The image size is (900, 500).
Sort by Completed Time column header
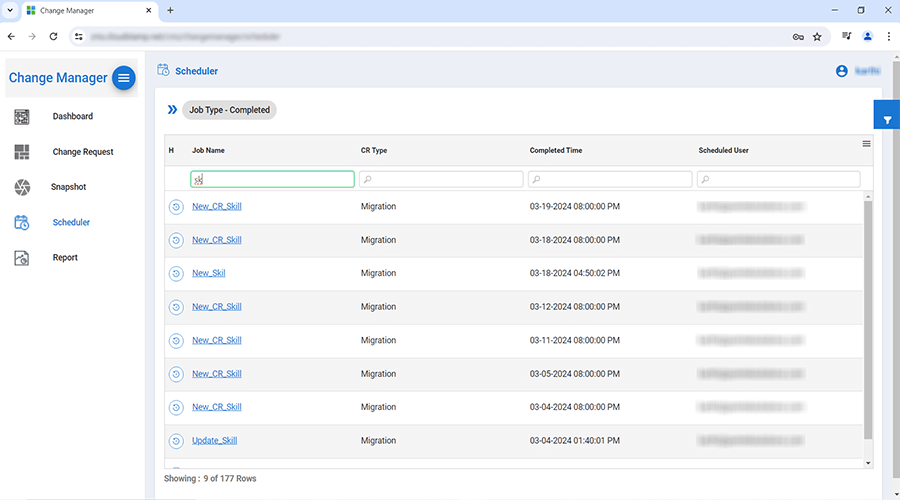(x=556, y=150)
